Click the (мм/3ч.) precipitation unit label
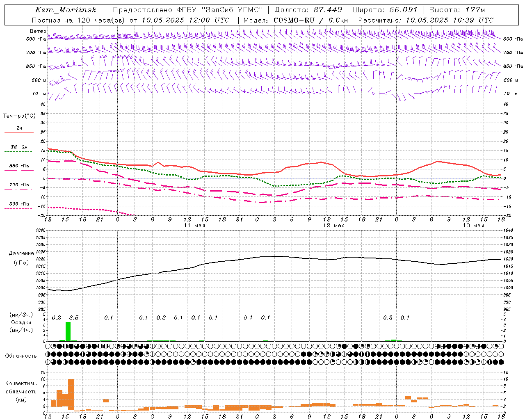Screen dimensions: 525x420 point(21,315)
